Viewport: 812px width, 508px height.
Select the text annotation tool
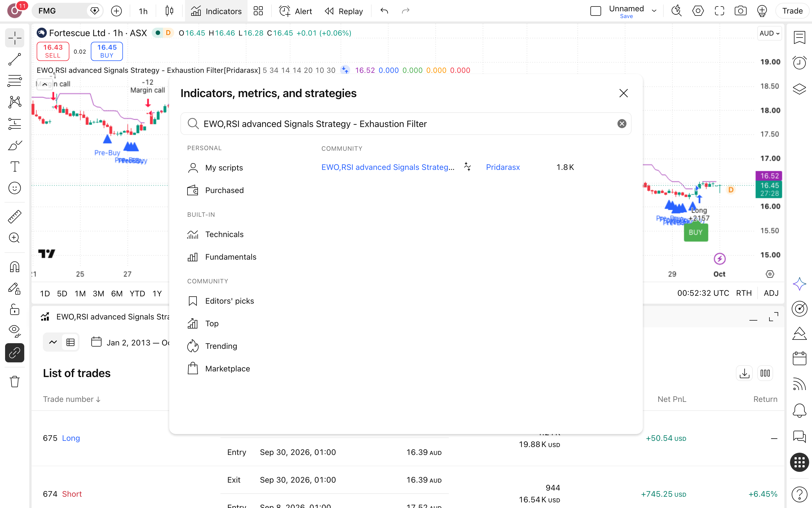click(x=14, y=167)
